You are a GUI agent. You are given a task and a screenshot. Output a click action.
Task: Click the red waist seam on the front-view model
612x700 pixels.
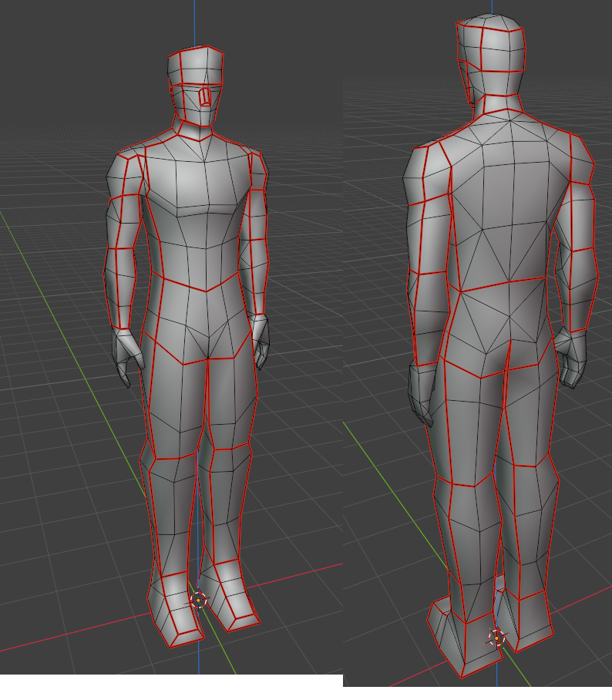pyautogui.click(x=203, y=285)
